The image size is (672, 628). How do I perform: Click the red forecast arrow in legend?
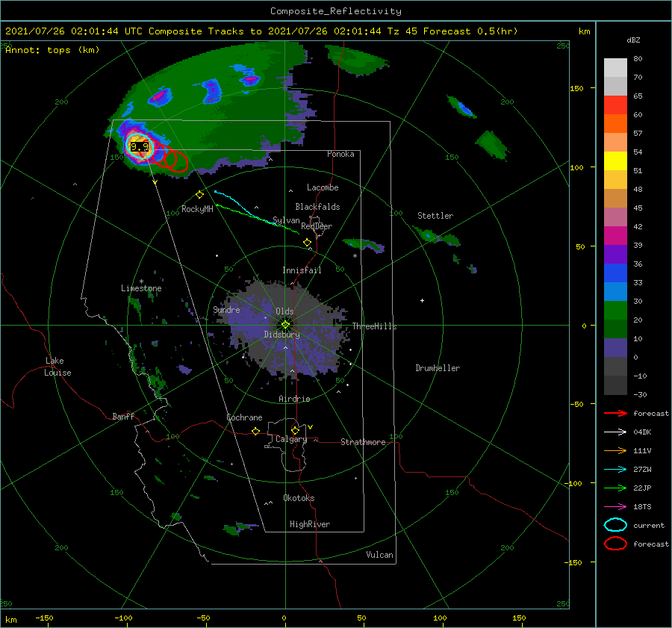click(615, 413)
